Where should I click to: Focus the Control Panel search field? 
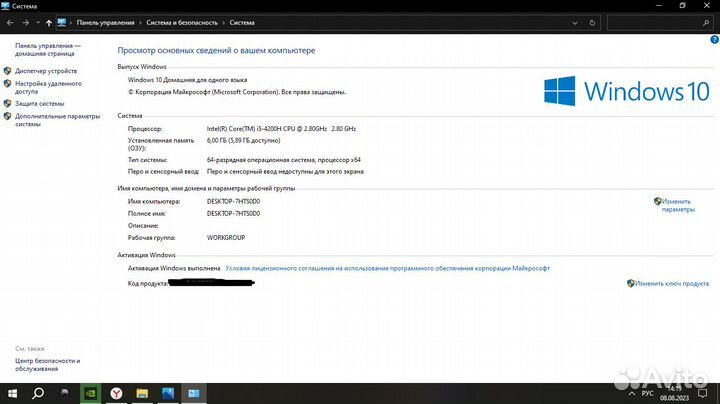tap(659, 22)
